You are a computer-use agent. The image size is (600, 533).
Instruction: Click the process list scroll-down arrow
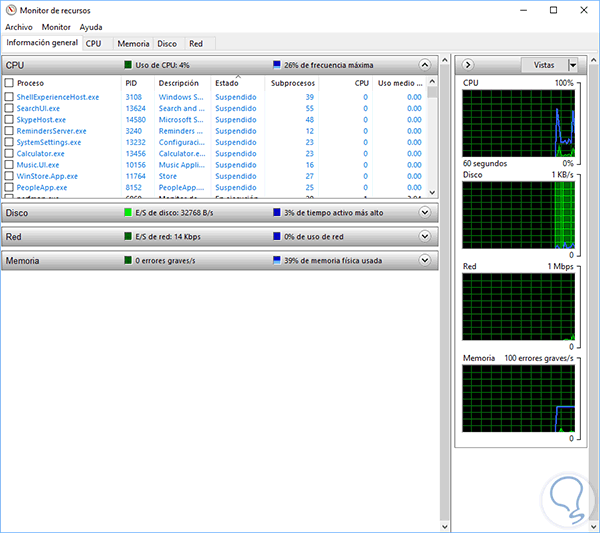[x=432, y=192]
